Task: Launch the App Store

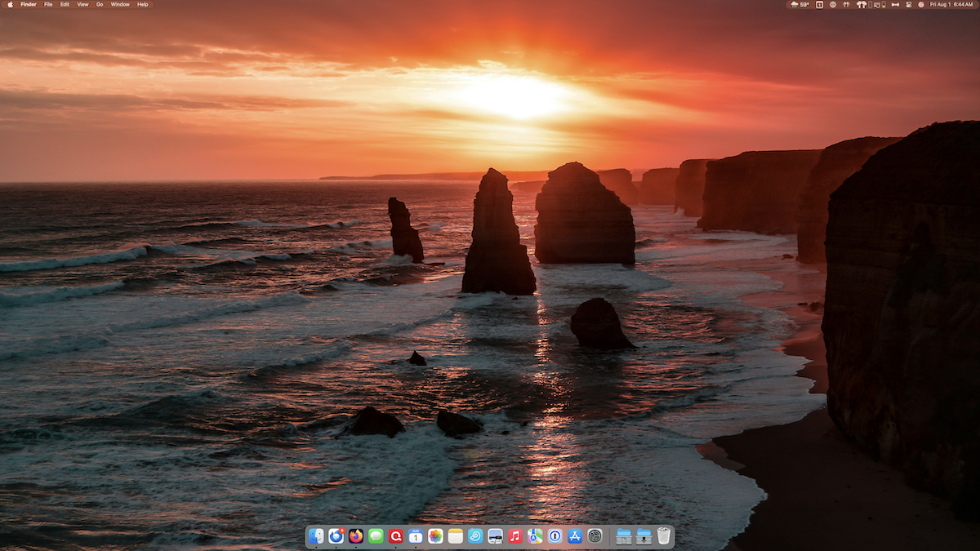Action: 575,536
